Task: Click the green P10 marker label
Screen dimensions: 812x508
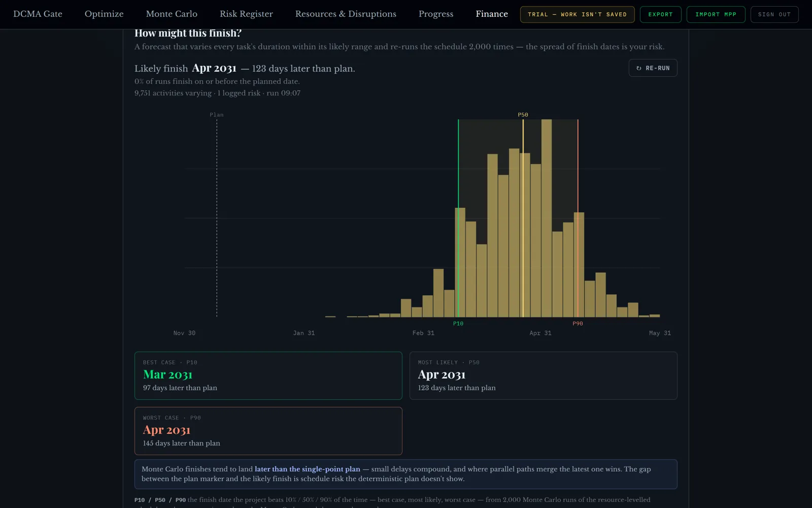Action: (458, 324)
